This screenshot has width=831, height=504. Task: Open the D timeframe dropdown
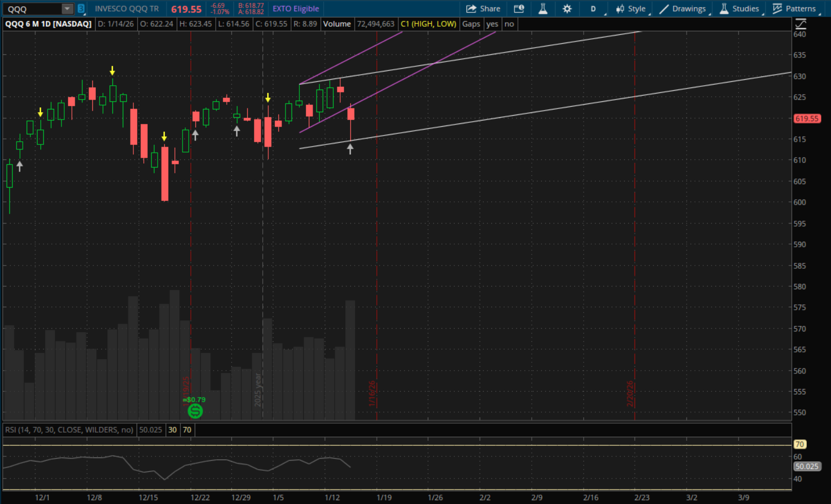pos(594,9)
